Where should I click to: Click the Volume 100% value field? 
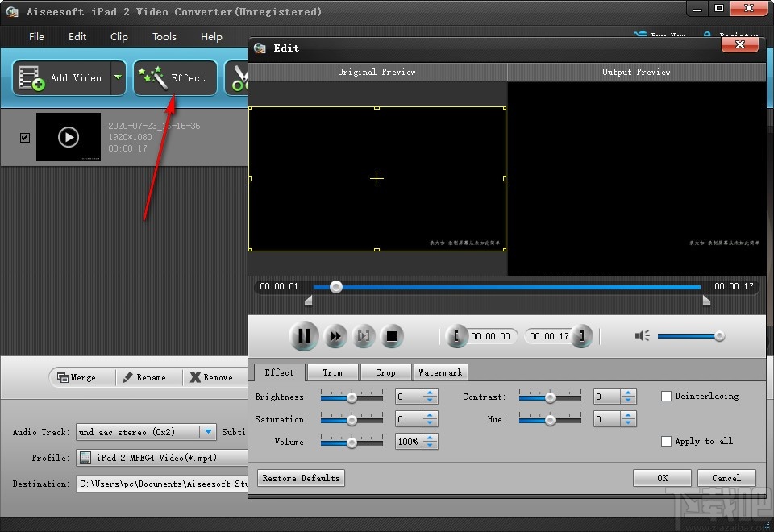pyautogui.click(x=409, y=442)
